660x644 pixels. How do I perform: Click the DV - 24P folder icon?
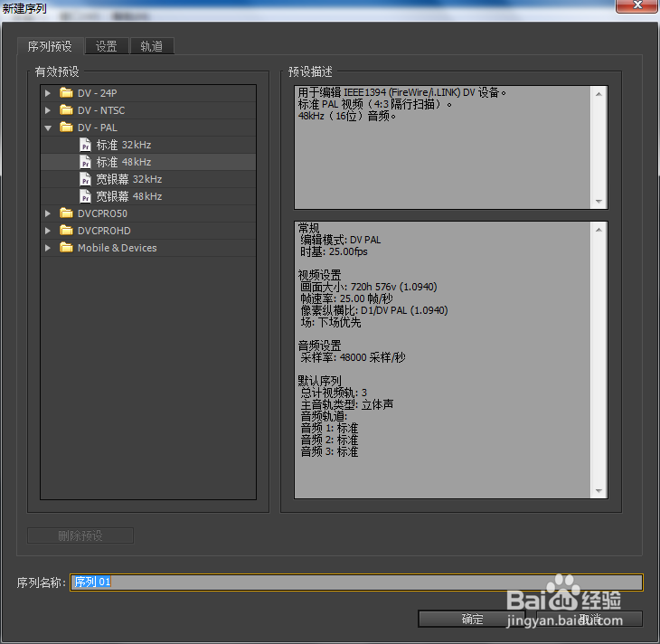66,92
